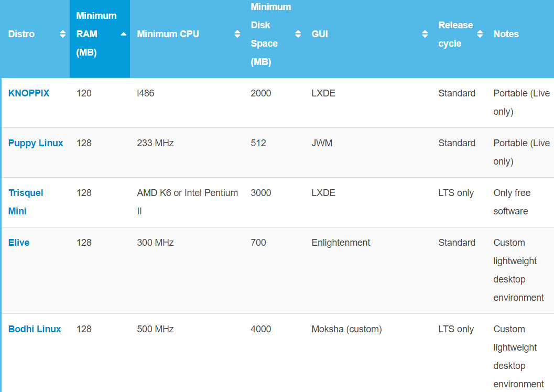Select the Enlightenment GUI cell
Screen dimensions: 554x392
click(341, 243)
